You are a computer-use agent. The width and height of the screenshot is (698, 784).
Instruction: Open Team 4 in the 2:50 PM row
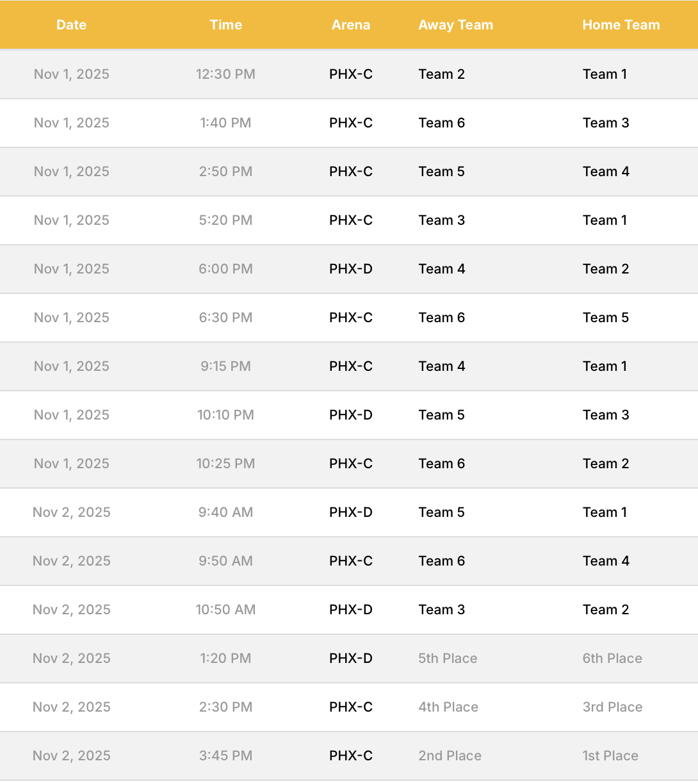pos(605,172)
